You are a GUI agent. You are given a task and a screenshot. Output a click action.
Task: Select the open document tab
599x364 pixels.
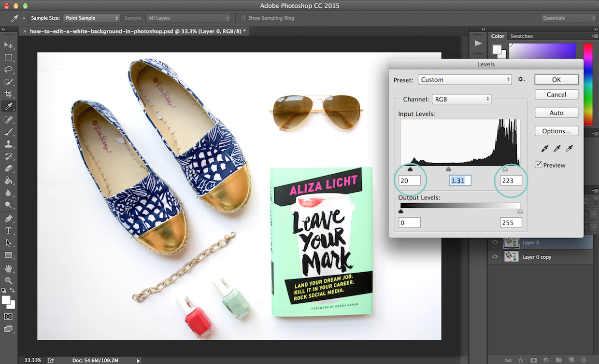137,31
